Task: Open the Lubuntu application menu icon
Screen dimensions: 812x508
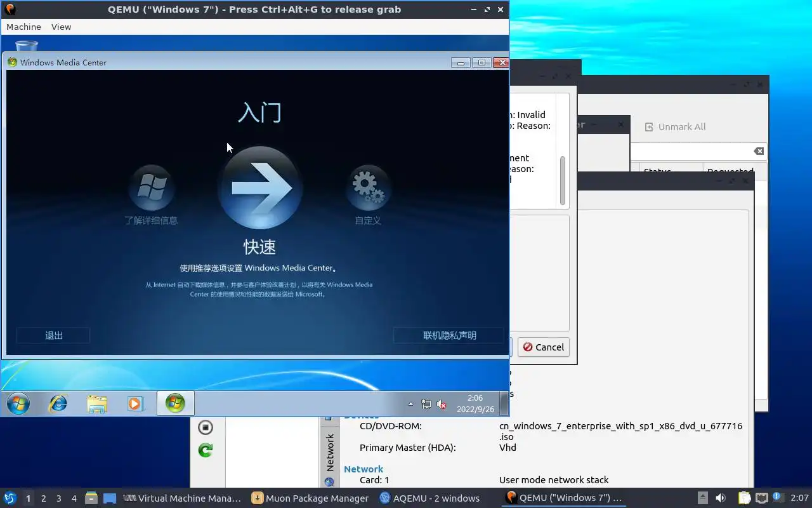Action: pyautogui.click(x=10, y=498)
